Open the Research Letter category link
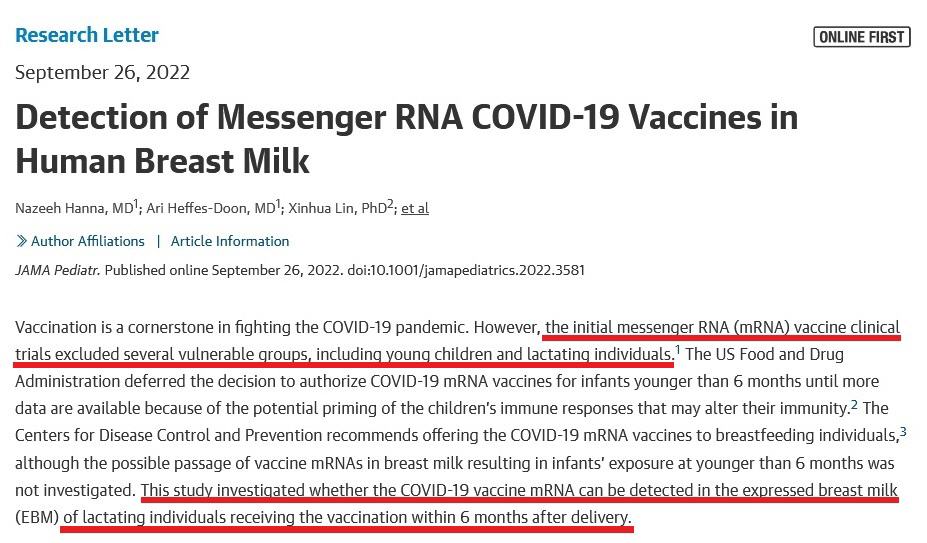Screen dimensions: 927x543 coord(87,35)
